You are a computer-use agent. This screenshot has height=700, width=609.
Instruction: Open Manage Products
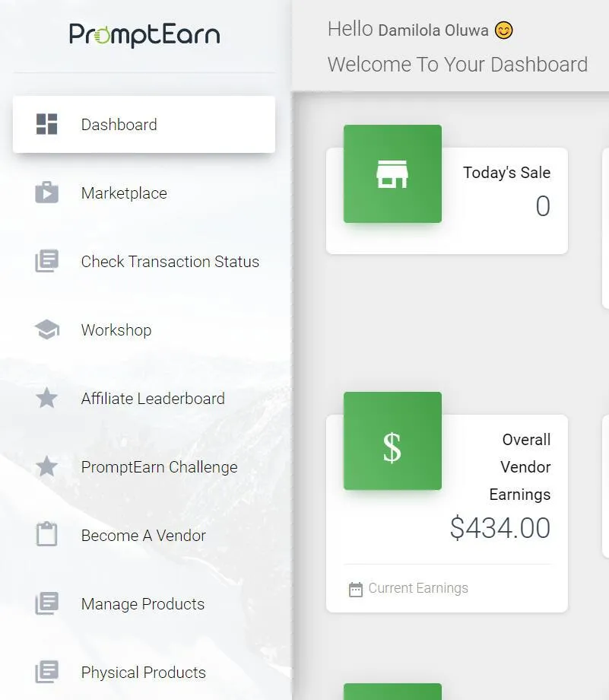tap(144, 603)
